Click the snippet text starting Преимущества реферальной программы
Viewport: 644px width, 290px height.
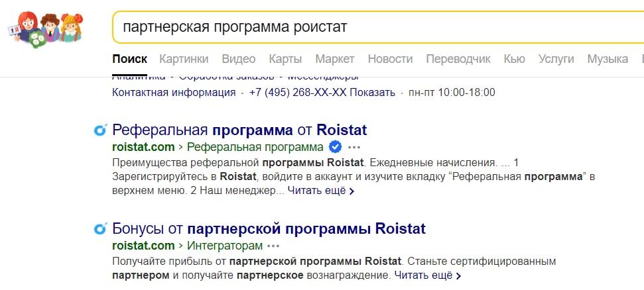coord(354,177)
